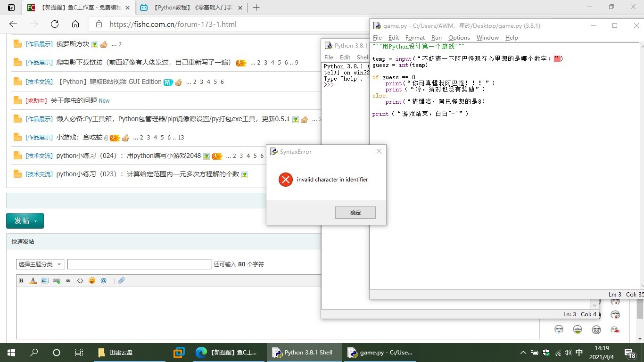Click the 中 input method indicator

coord(579,353)
